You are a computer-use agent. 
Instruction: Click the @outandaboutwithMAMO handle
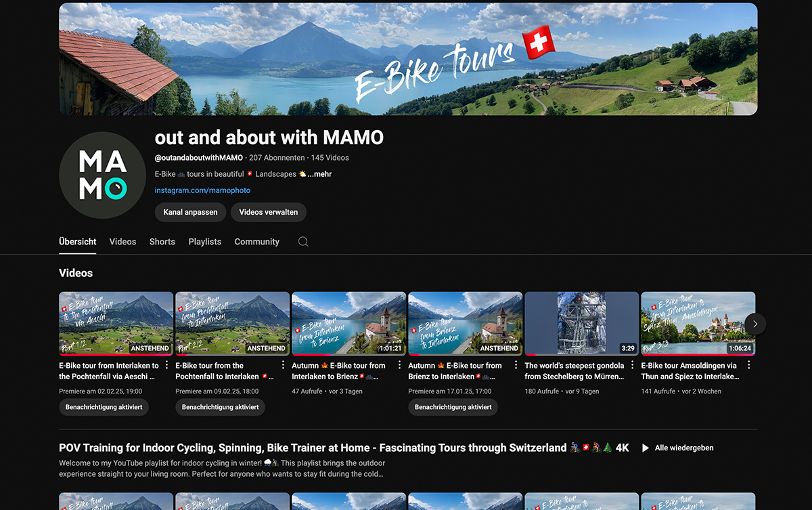click(199, 158)
